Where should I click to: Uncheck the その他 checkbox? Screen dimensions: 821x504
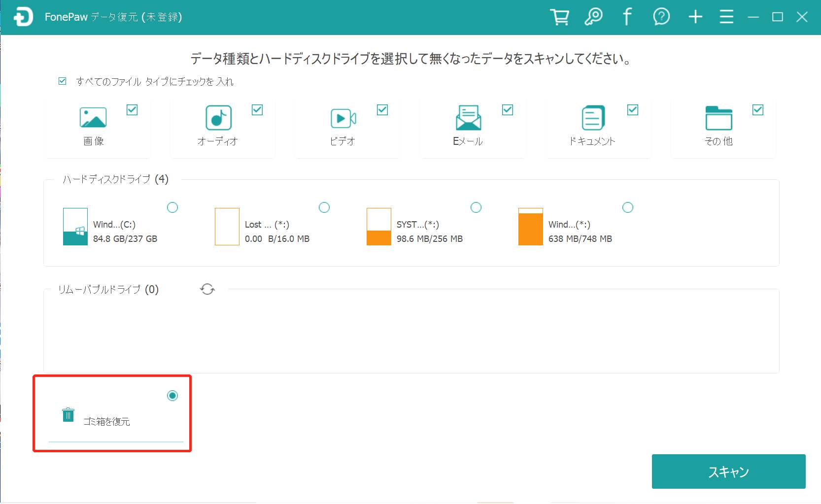(758, 110)
